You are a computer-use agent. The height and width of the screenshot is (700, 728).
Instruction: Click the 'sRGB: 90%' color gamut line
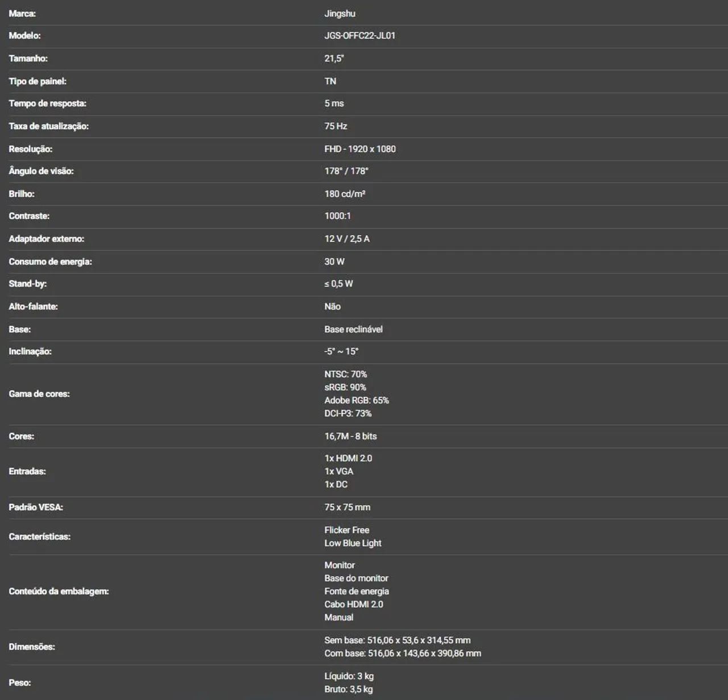coord(345,387)
